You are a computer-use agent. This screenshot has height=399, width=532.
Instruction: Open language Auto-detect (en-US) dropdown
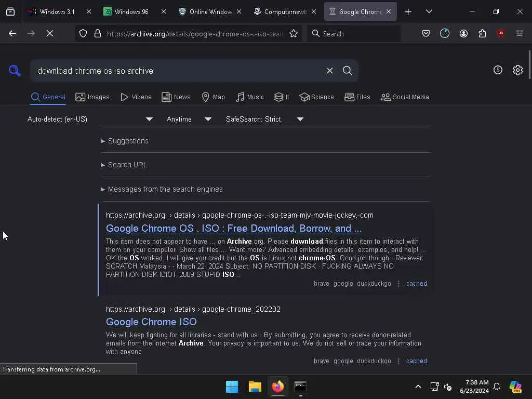click(90, 119)
